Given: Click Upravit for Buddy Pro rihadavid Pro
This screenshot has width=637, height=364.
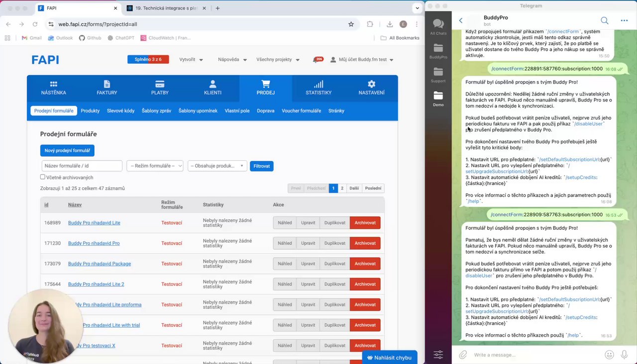Looking at the screenshot, I should tap(308, 243).
